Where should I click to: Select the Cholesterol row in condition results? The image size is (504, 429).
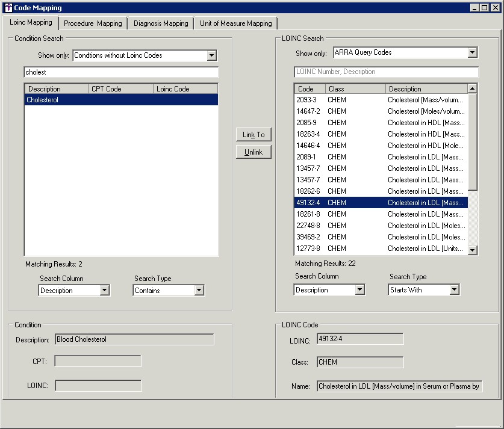click(x=121, y=100)
